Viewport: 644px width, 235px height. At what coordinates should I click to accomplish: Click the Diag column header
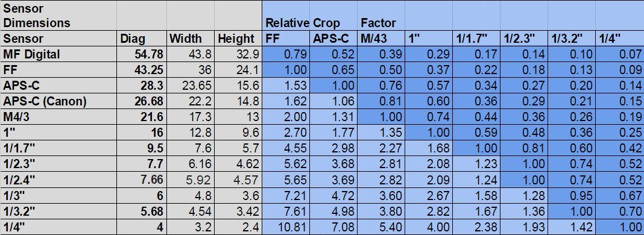click(142, 39)
